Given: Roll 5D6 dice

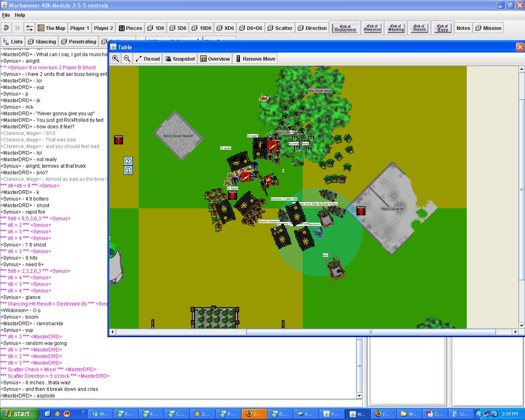Looking at the screenshot, I should coord(178,28).
